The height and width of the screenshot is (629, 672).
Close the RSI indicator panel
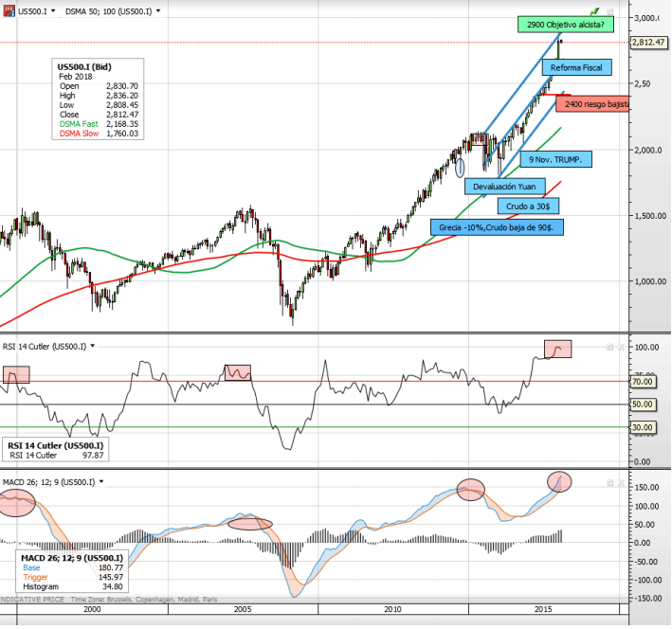click(x=621, y=347)
